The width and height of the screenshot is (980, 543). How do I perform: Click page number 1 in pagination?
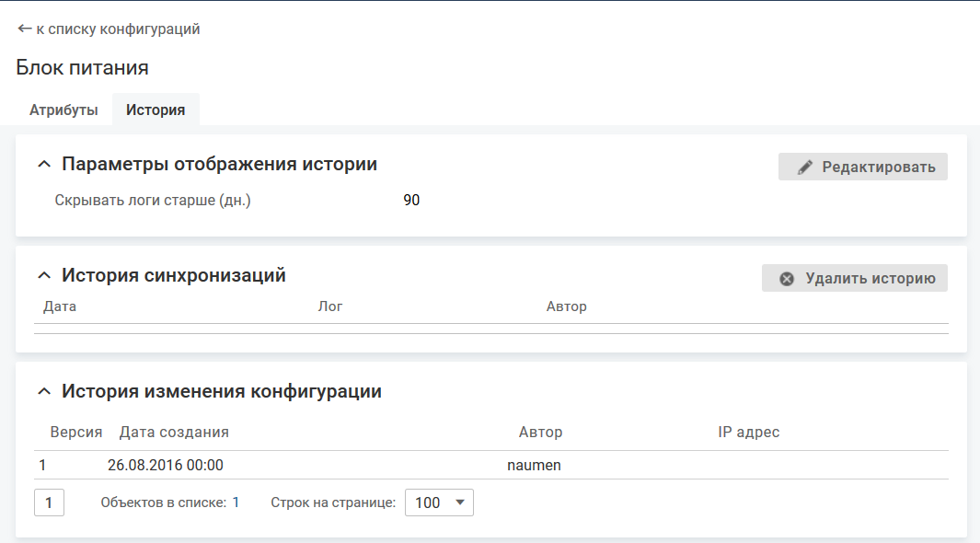click(49, 503)
